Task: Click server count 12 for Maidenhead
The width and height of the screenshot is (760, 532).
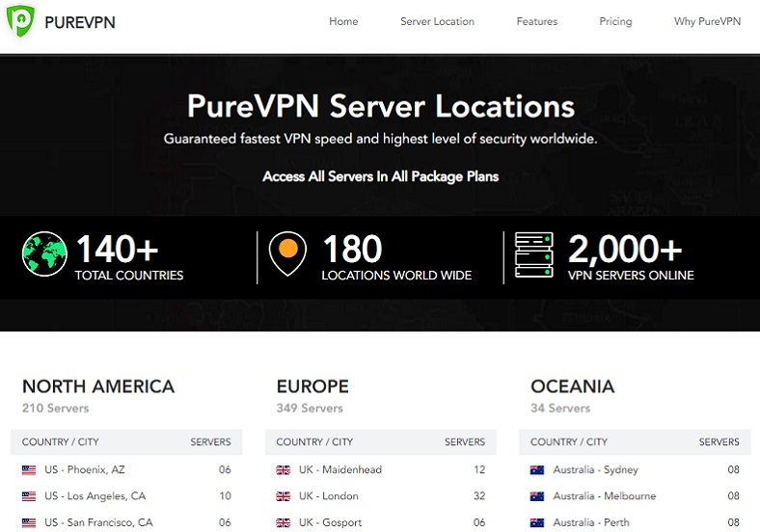Action: click(x=479, y=469)
